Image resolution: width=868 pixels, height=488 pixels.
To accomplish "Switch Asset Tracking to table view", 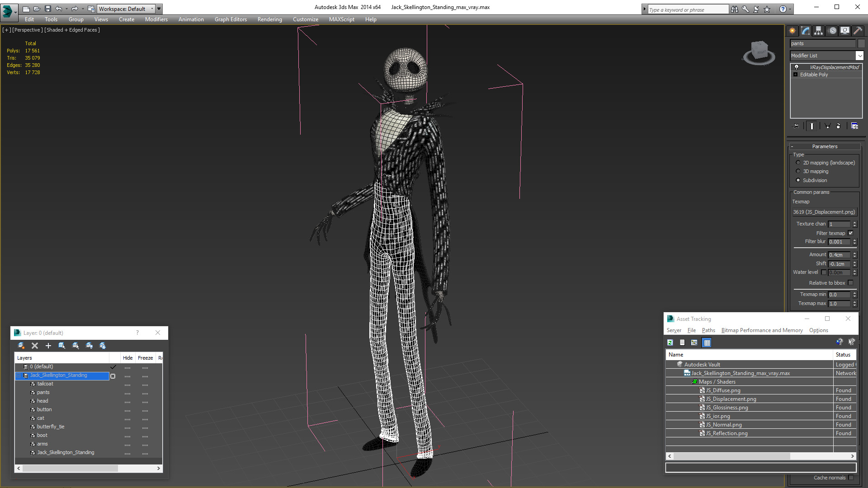I will point(707,343).
